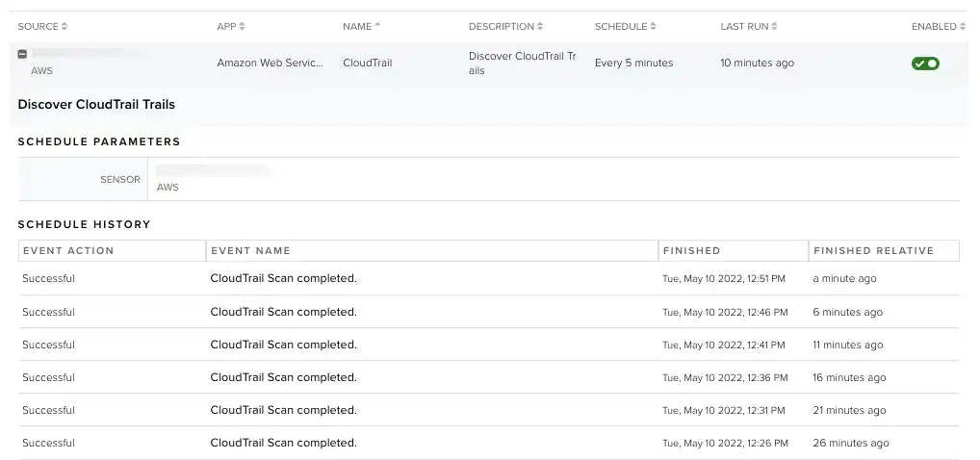Select the scan finished at 12:51 PM
The width and height of the screenshot is (980, 460).
[489, 279]
